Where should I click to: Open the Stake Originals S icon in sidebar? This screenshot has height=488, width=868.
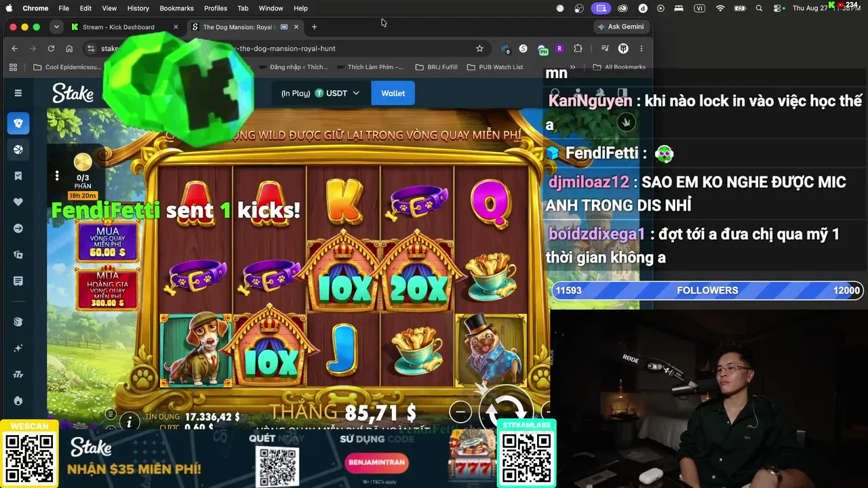click(18, 321)
